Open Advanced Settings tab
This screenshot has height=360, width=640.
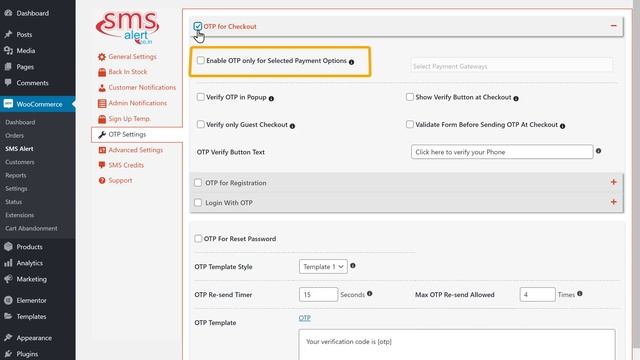pos(136,150)
